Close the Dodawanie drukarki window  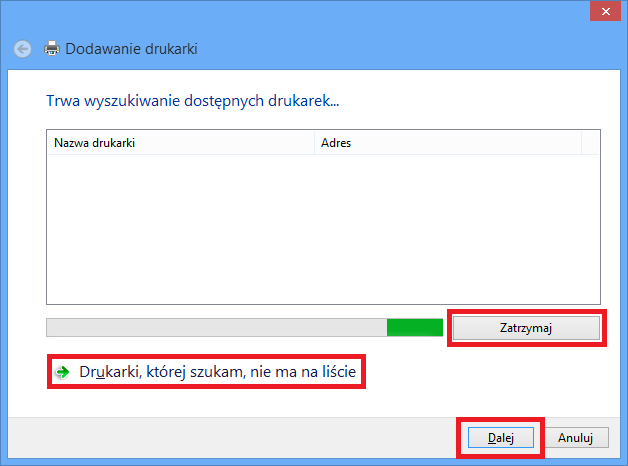pyautogui.click(x=606, y=12)
